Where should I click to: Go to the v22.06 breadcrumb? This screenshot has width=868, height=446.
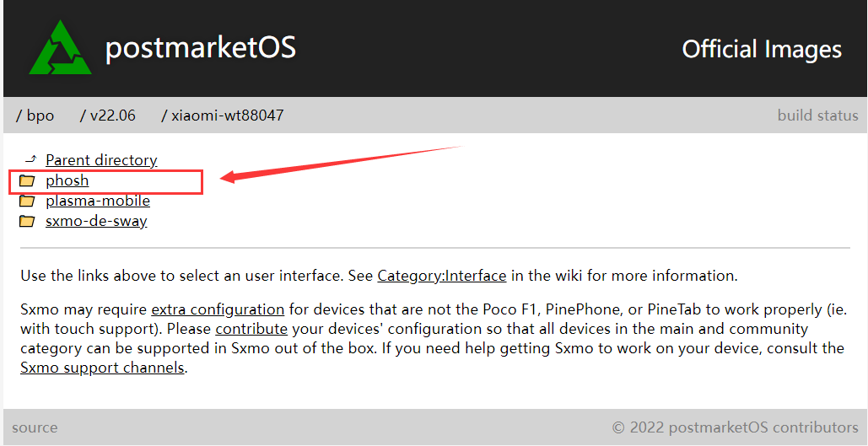click(112, 116)
